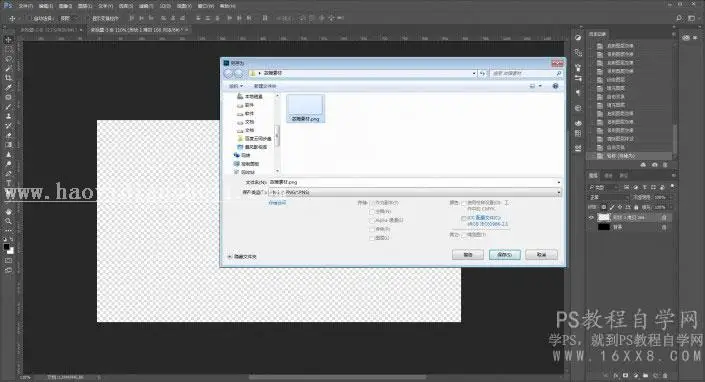Select the Crop tool
Image resolution: width=705 pixels, height=382 pixels.
tap(9, 78)
